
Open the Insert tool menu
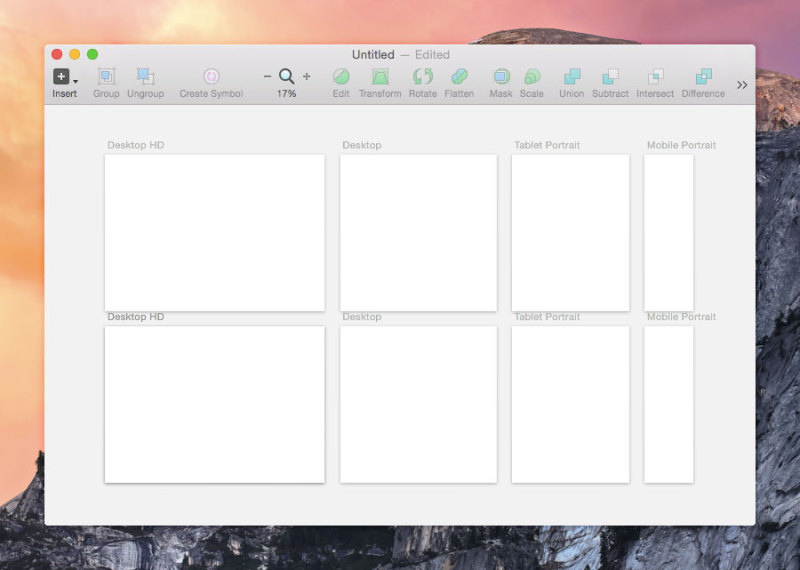click(64, 77)
